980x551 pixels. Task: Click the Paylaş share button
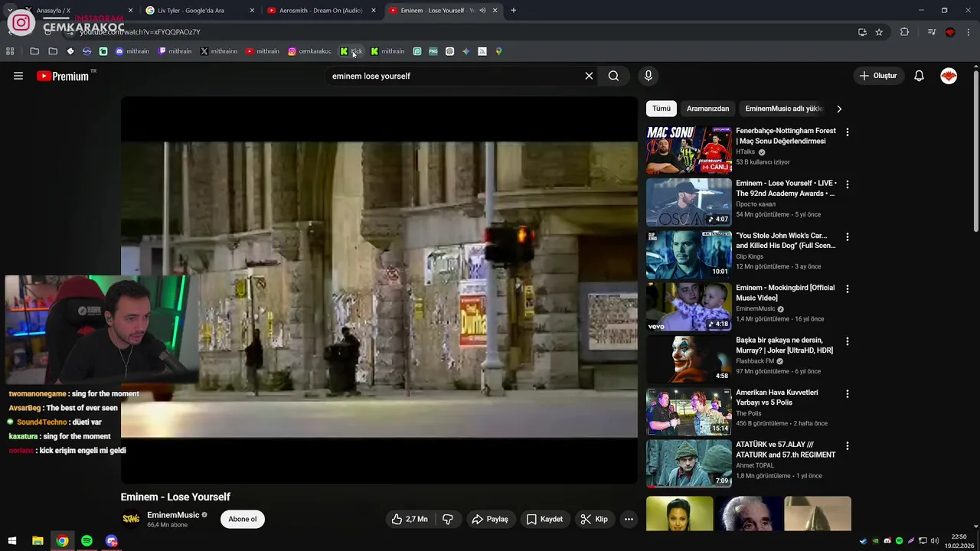tap(490, 519)
